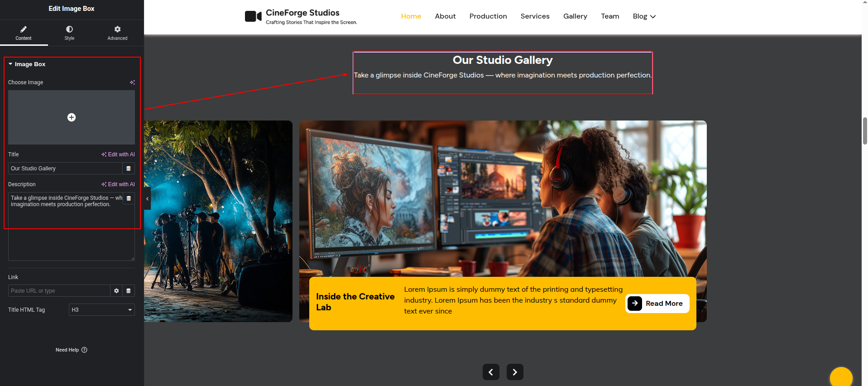The height and width of the screenshot is (386, 868).
Task: Click dynamic tags icon beside Link field
Action: [129, 291]
